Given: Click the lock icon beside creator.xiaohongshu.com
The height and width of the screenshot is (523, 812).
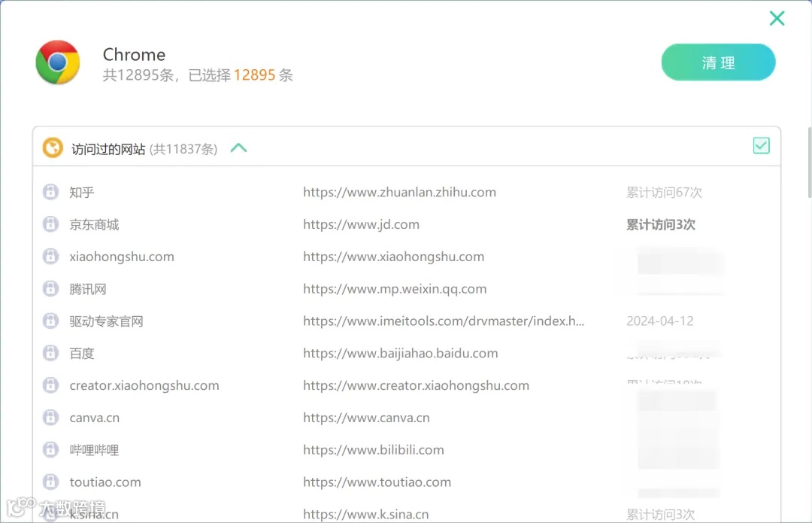Looking at the screenshot, I should [50, 385].
